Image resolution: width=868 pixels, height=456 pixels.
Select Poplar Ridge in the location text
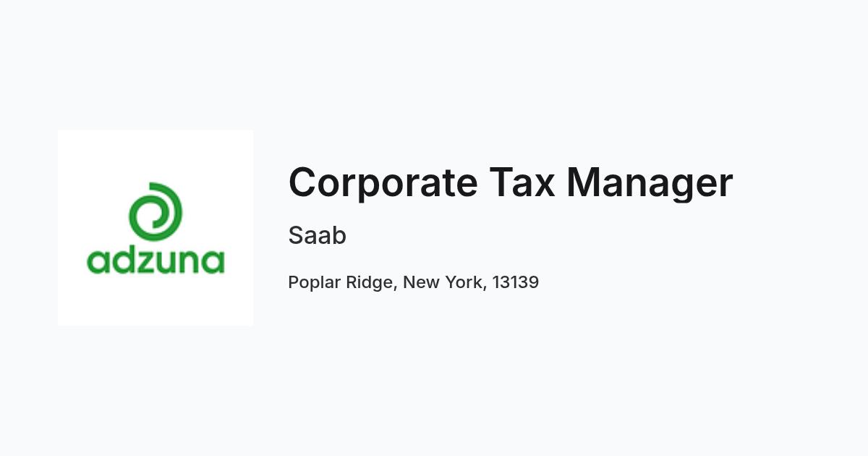[x=341, y=282]
